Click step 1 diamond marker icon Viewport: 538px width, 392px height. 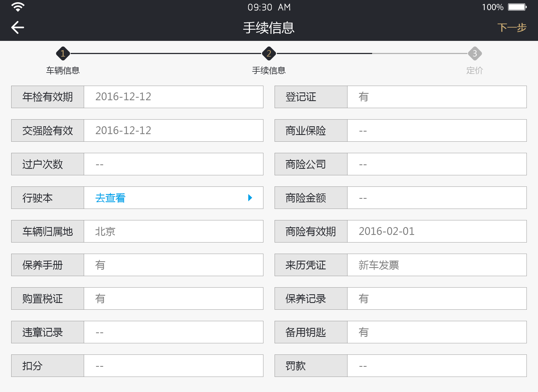63,53
